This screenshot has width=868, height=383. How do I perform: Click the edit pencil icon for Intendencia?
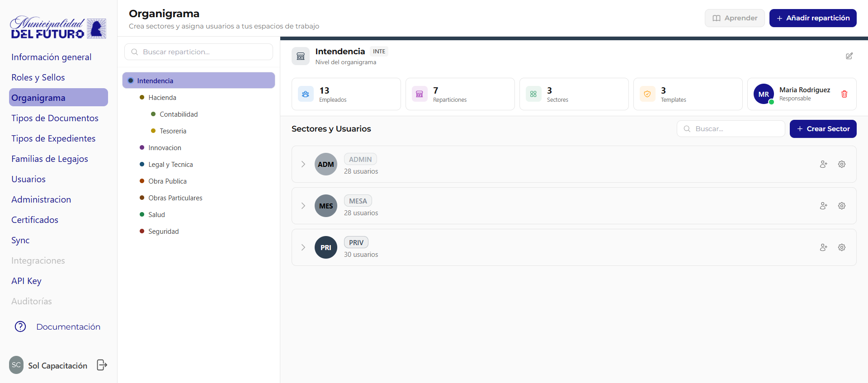[x=849, y=56]
